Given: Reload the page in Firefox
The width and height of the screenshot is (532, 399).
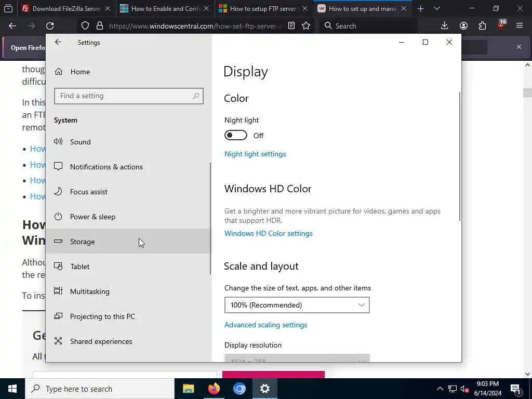Looking at the screenshot, I should click(50, 26).
